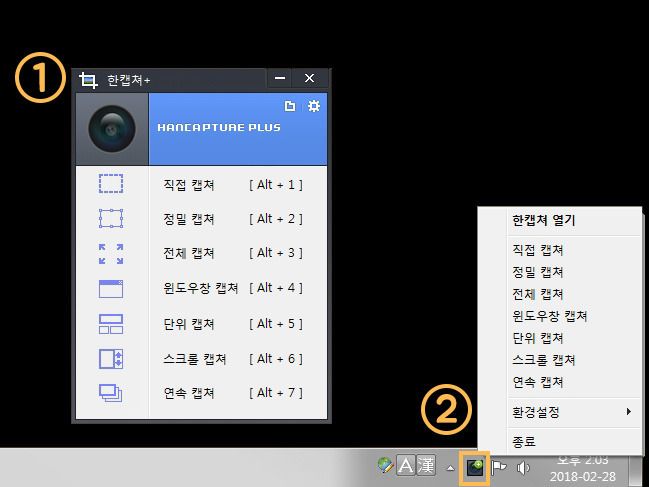Click the window capture icon

(111, 289)
